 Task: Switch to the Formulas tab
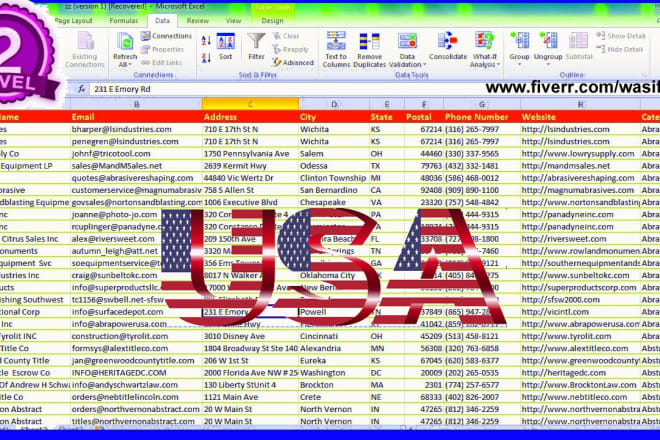tap(123, 20)
